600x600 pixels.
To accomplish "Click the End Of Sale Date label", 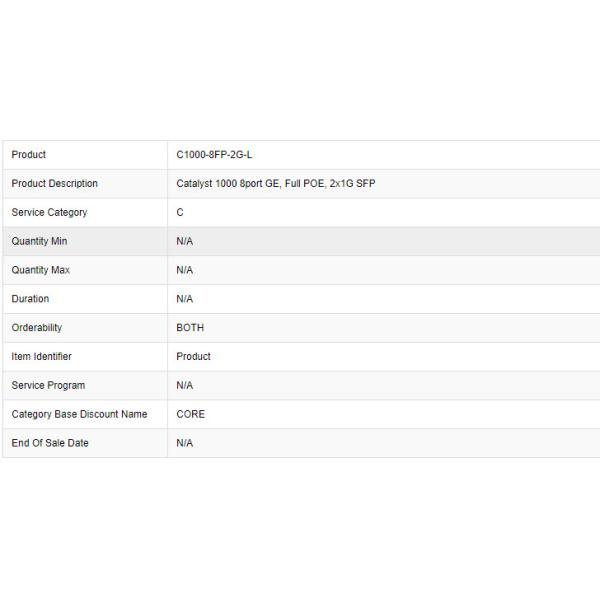I will click(50, 443).
